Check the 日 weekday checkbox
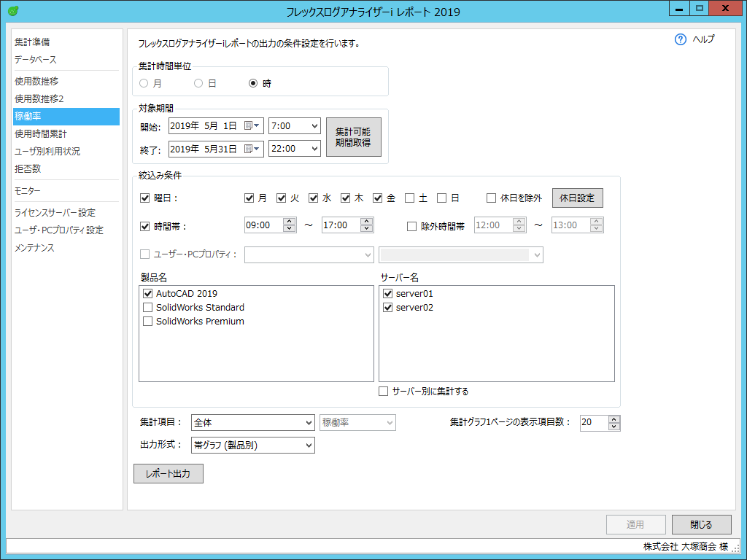The height and width of the screenshot is (560, 747). [442, 198]
